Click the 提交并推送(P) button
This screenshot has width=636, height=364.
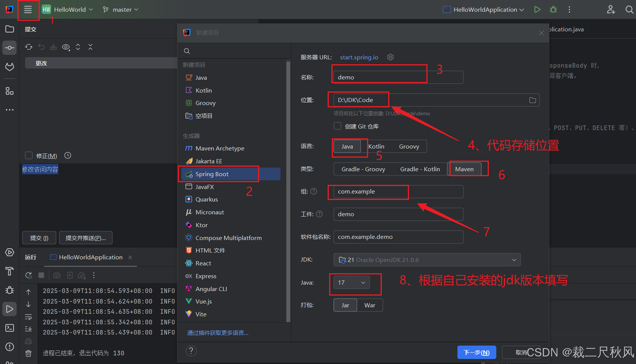pyautogui.click(x=86, y=238)
